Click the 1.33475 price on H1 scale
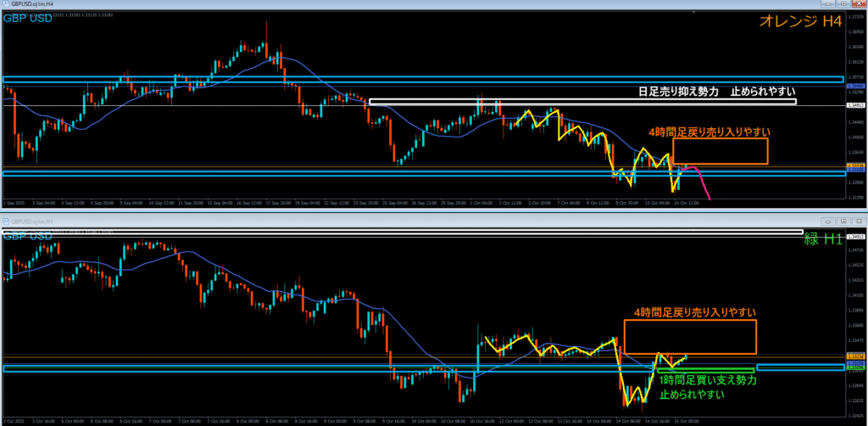 tap(856, 340)
